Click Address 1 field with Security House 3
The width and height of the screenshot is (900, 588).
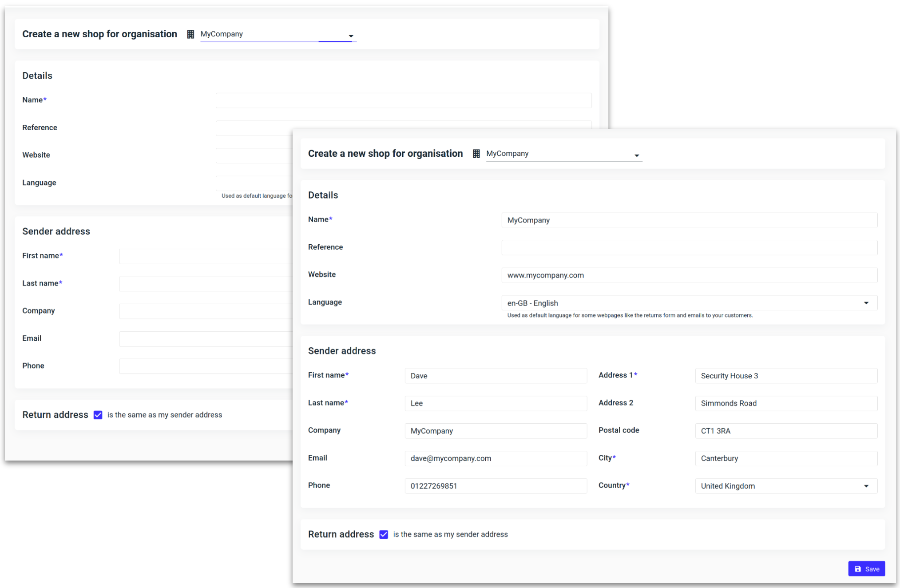tap(786, 376)
